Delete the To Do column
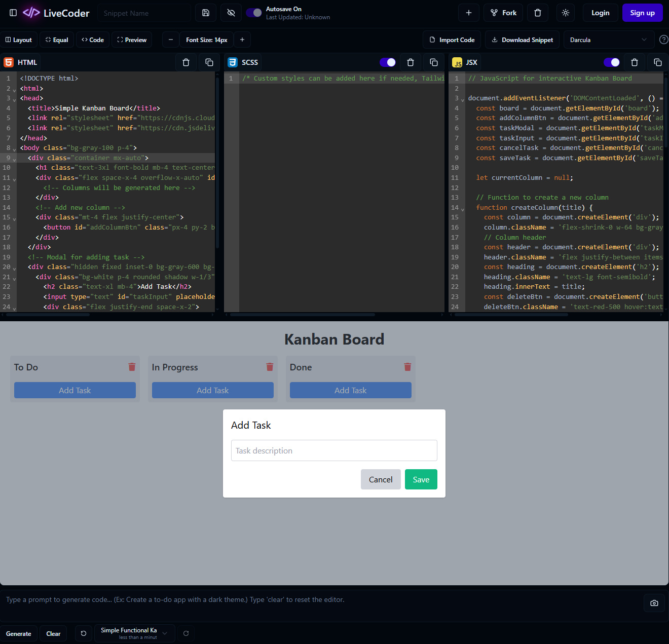This screenshot has width=669, height=644. 132,367
